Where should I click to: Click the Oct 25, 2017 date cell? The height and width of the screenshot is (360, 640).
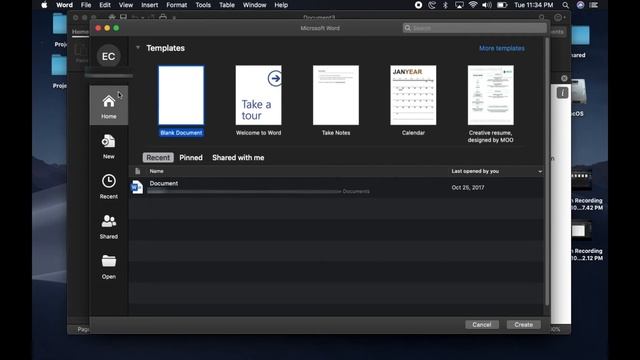(468, 187)
